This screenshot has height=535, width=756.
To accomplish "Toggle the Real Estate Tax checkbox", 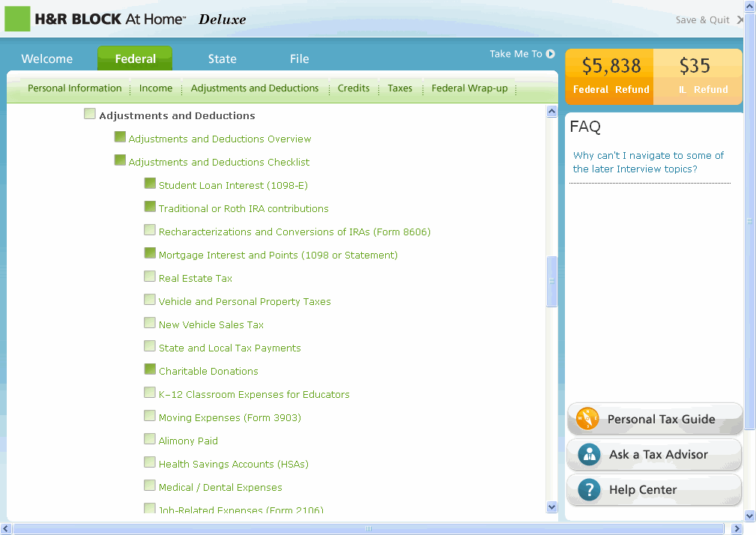I will pyautogui.click(x=150, y=276).
